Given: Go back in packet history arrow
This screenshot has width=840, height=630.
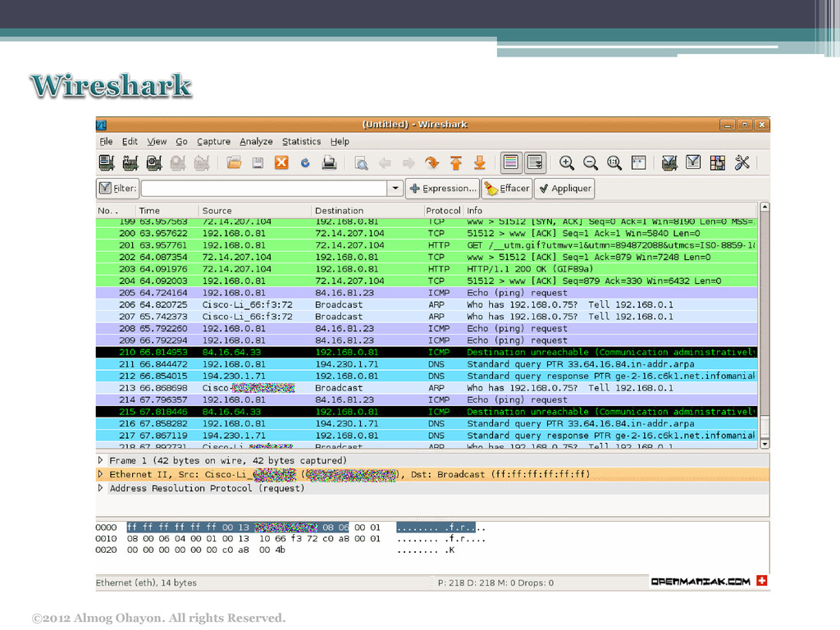Looking at the screenshot, I should pyautogui.click(x=385, y=162).
